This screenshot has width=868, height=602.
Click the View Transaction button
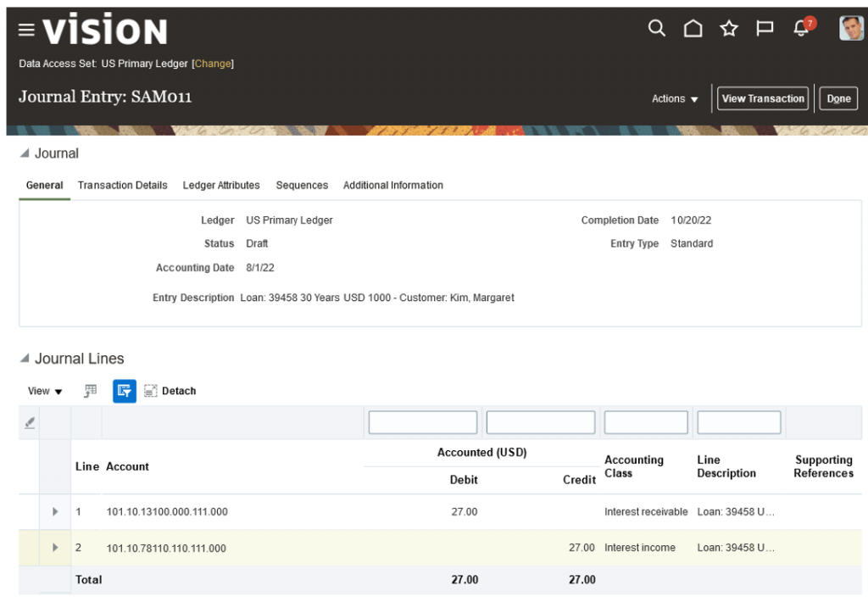[x=762, y=98]
